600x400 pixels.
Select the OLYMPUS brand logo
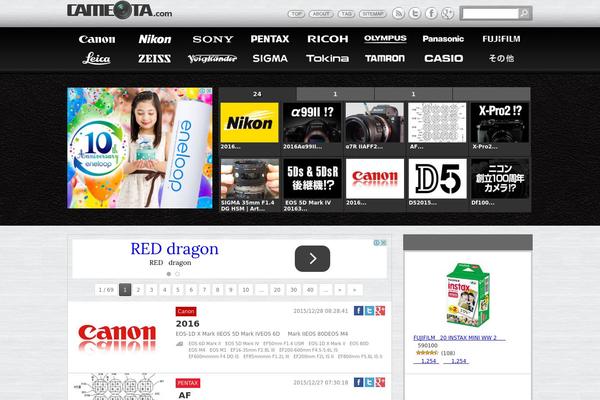tap(385, 38)
